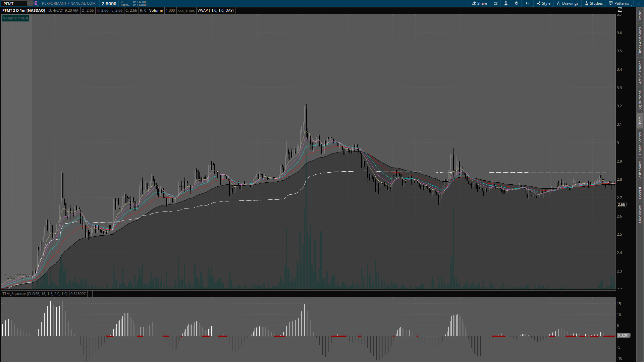Click the price axis scale icon
The height and width of the screenshot is (362, 644).
(620, 10)
